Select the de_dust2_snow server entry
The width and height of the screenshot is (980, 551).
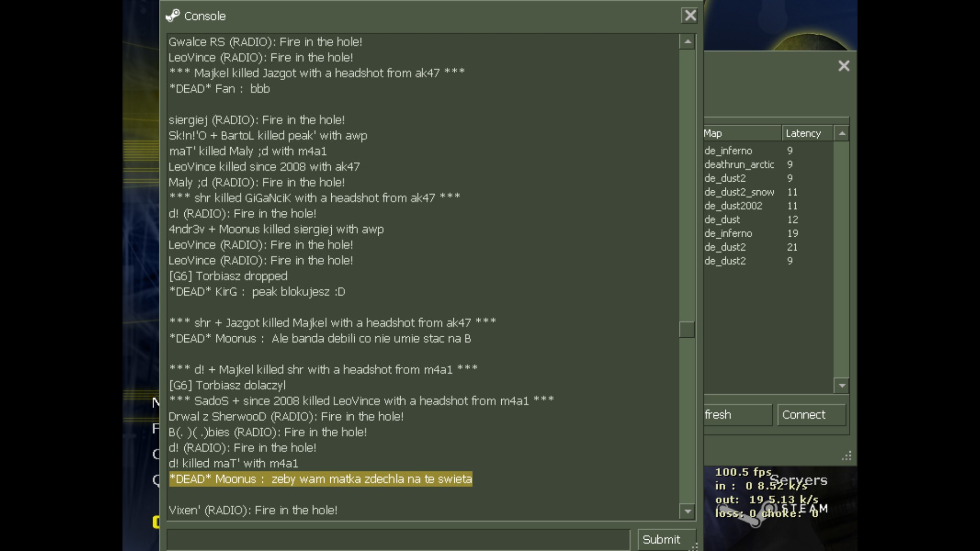click(x=739, y=192)
